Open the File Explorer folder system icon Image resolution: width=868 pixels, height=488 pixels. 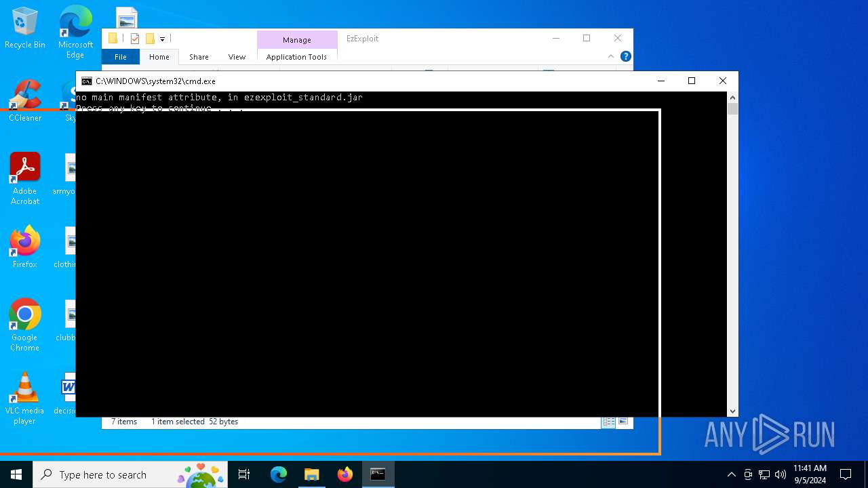pyautogui.click(x=113, y=39)
